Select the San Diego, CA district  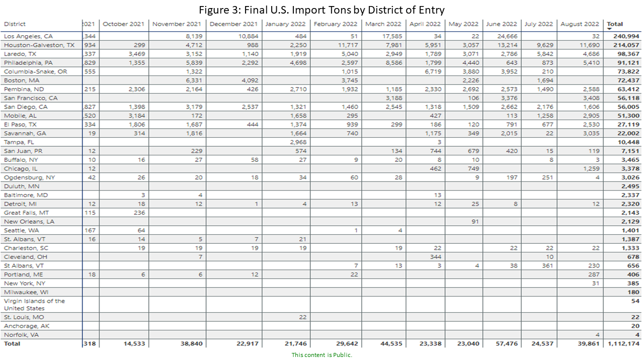tap(26, 107)
